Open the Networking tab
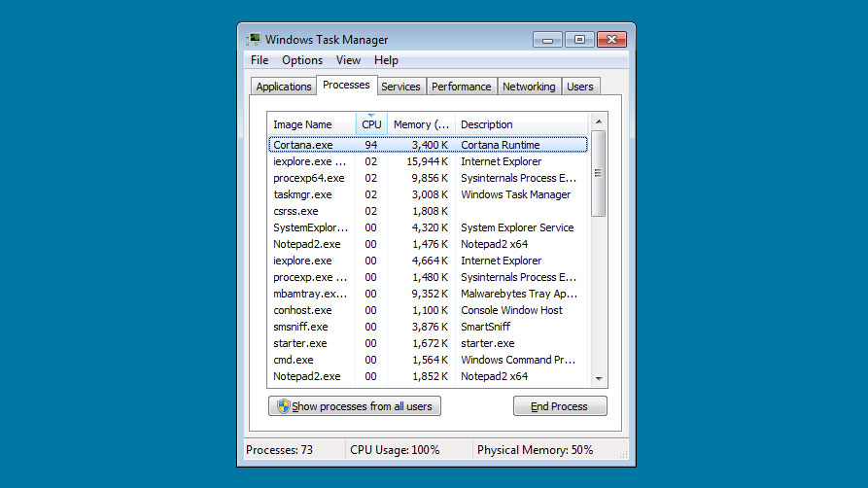Screen dimensions: 868x488 tap(529, 87)
